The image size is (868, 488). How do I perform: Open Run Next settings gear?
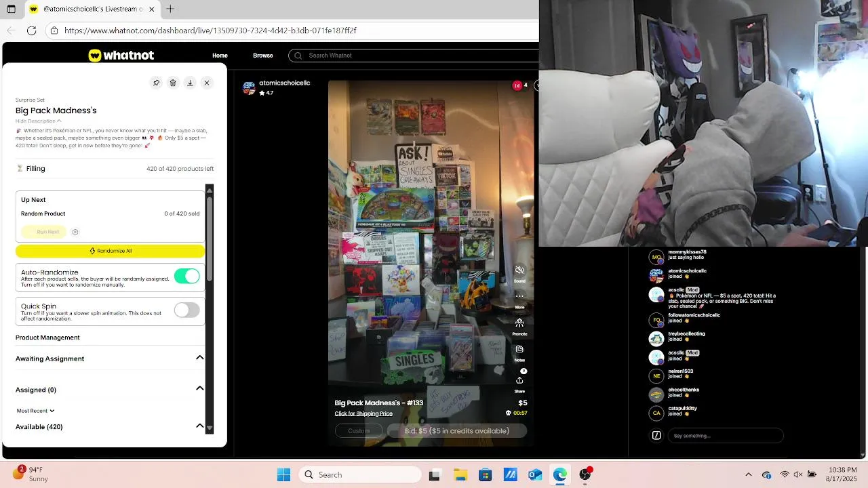coord(75,232)
